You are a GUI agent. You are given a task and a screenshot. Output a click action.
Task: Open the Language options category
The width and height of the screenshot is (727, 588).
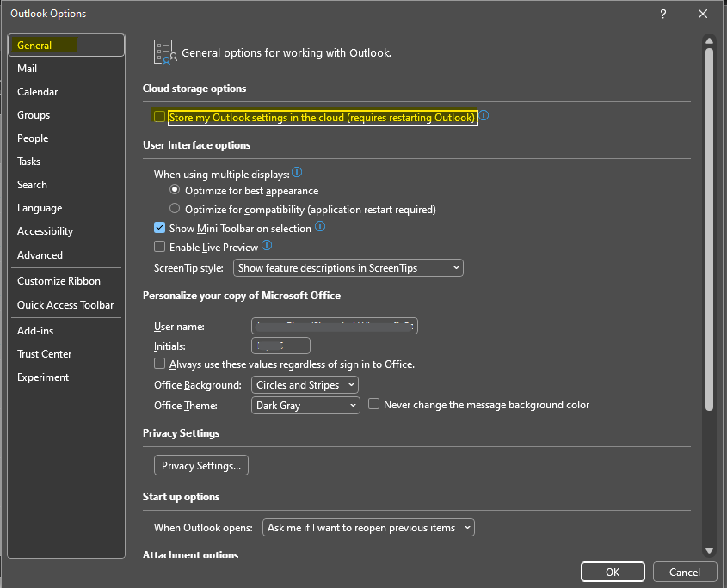point(66,207)
